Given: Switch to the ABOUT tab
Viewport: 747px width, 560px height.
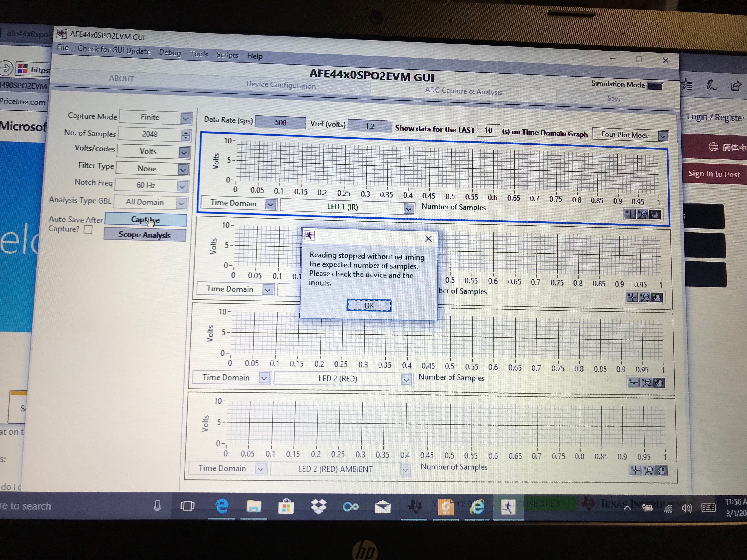Looking at the screenshot, I should pyautogui.click(x=122, y=78).
